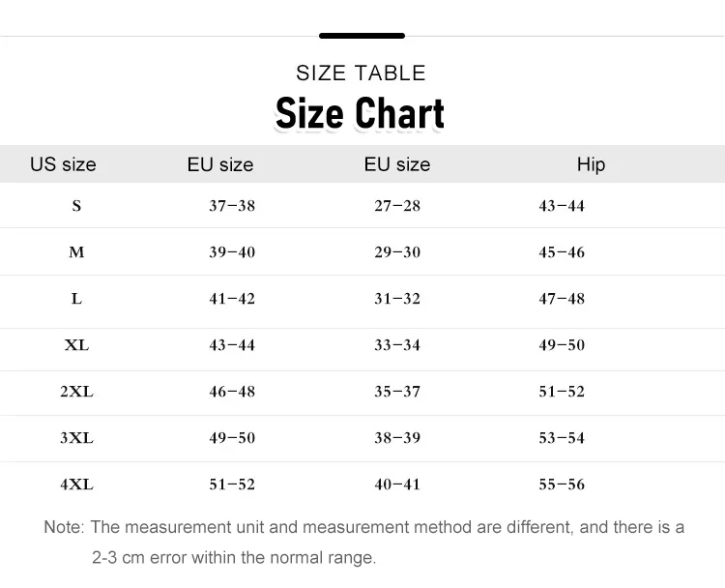Select the 31-32 cell in L row
This screenshot has width=725, height=588.
tap(397, 299)
